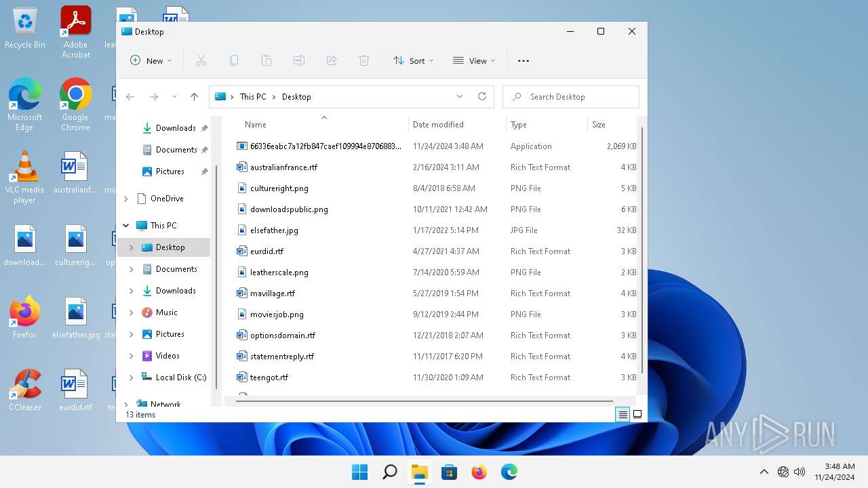The width and height of the screenshot is (868, 488).
Task: Switch to Details view icon in status bar
Action: point(623,415)
